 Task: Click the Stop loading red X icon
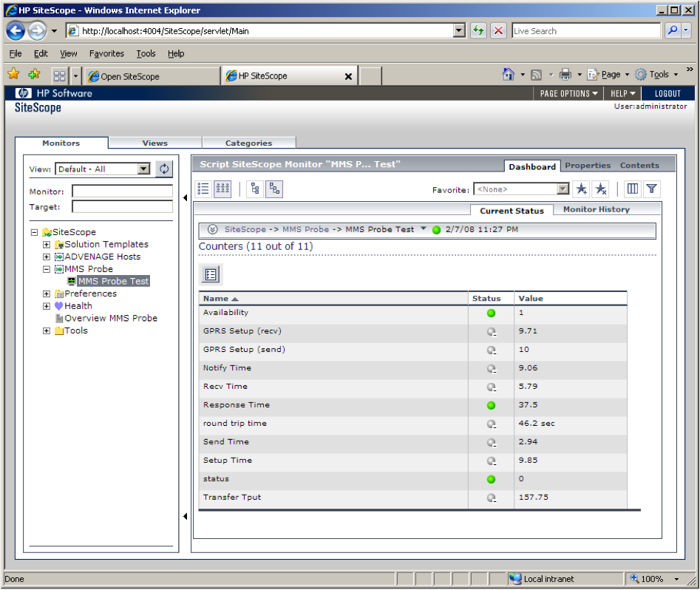(x=499, y=30)
